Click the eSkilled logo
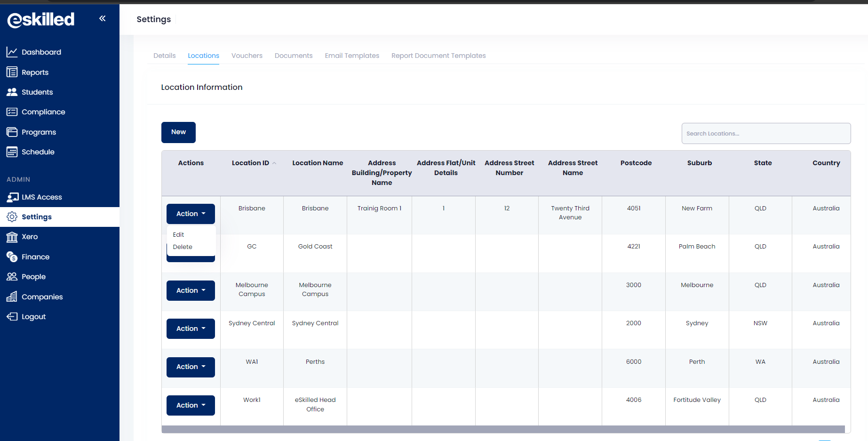 [41, 19]
